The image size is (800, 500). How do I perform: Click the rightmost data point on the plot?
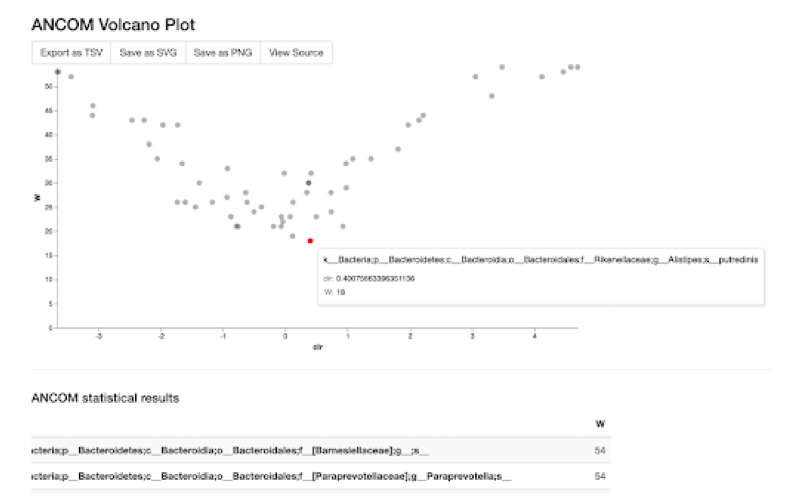(x=578, y=67)
